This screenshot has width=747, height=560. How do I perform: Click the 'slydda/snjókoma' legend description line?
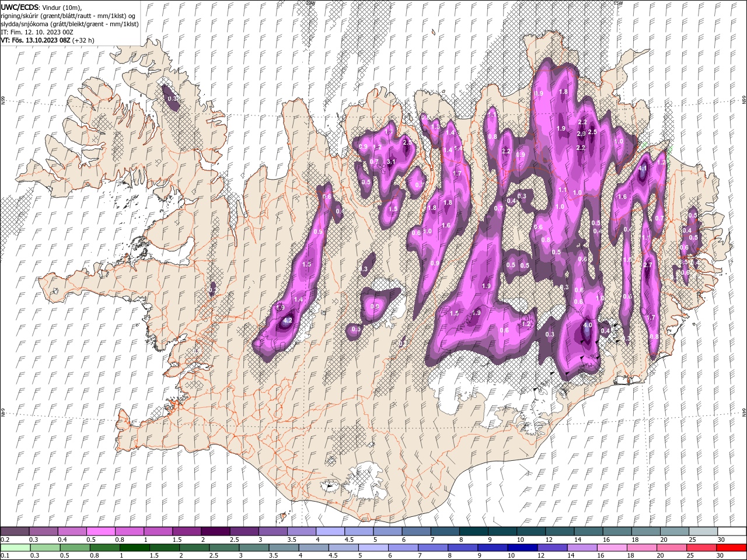click(70, 24)
